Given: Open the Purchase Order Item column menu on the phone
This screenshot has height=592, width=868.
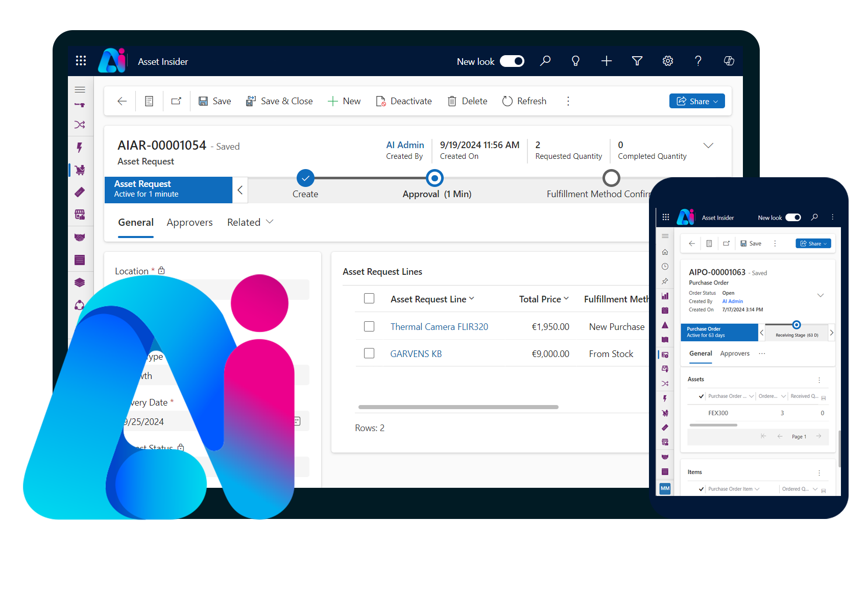Looking at the screenshot, I should tap(757, 489).
